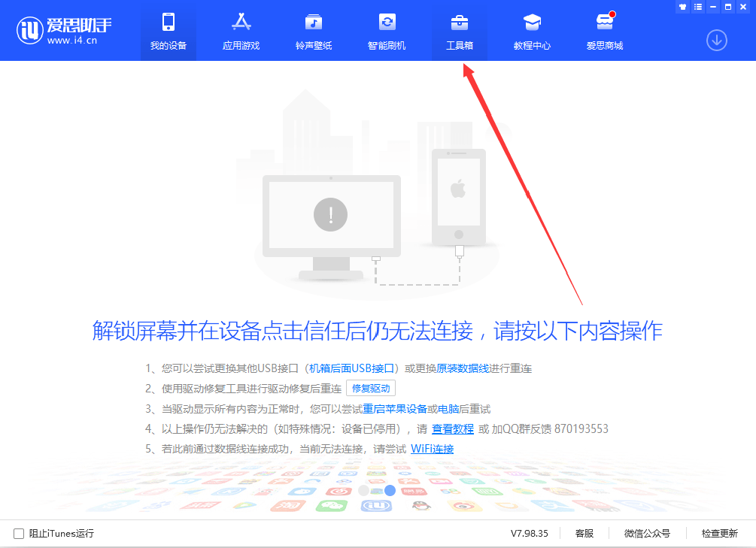This screenshot has height=548, width=756.
Task: Click the circular download arrow icon
Action: click(x=717, y=41)
